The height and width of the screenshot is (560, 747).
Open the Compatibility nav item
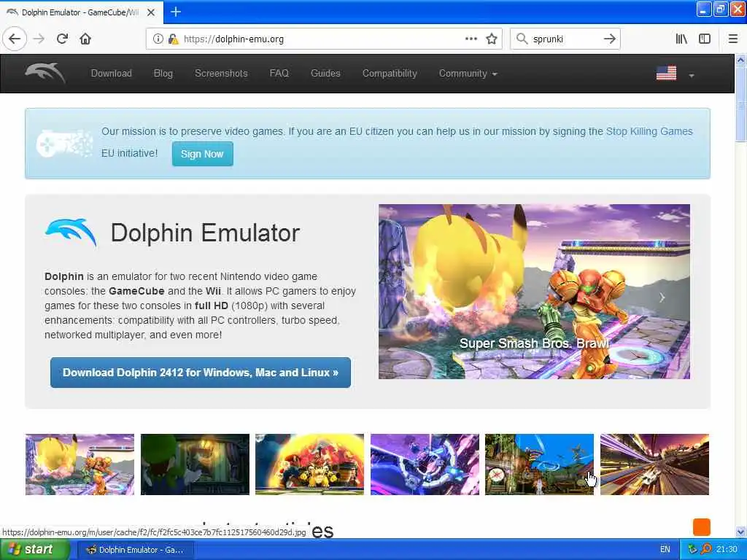390,74
